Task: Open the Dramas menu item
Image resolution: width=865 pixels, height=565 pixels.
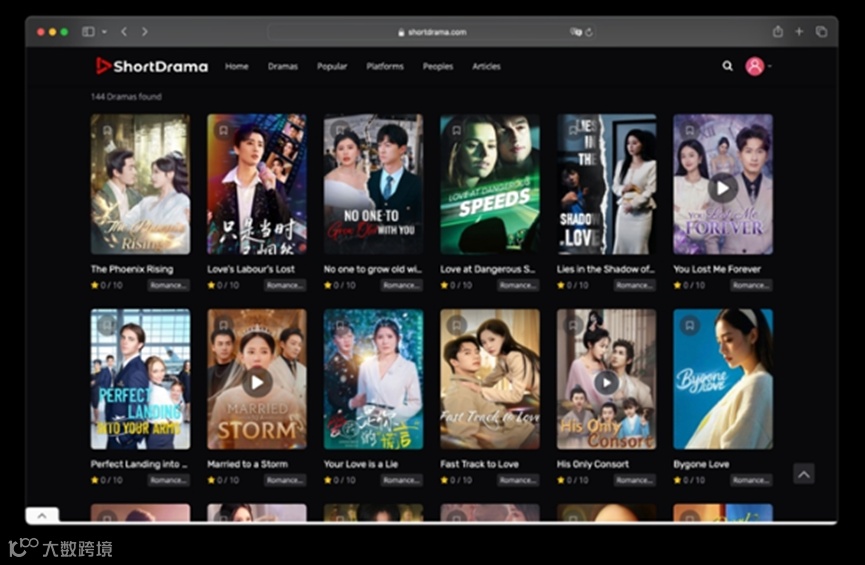Action: tap(282, 66)
